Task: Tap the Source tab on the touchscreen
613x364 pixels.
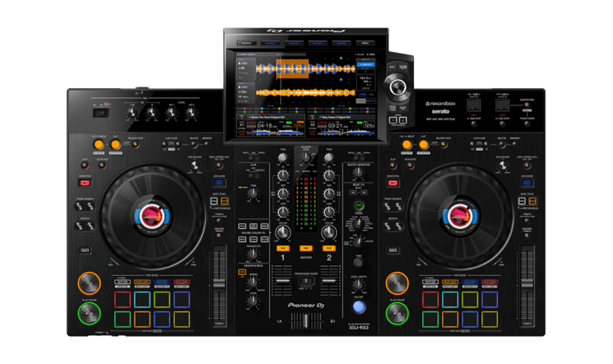Action: point(247,44)
